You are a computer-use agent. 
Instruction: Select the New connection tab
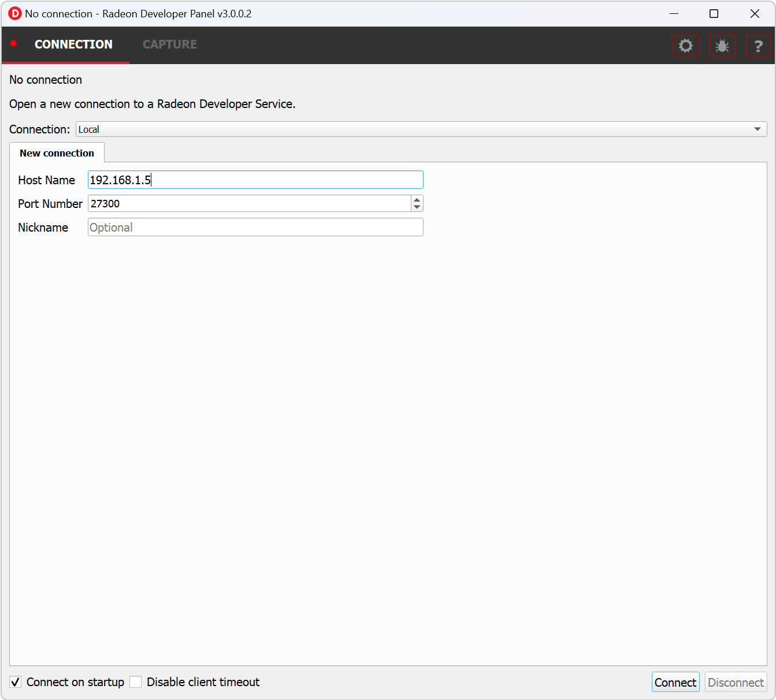tap(57, 153)
